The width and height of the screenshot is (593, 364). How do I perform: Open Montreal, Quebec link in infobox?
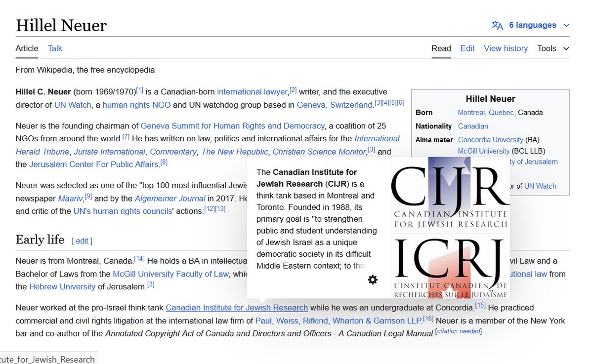pos(486,113)
